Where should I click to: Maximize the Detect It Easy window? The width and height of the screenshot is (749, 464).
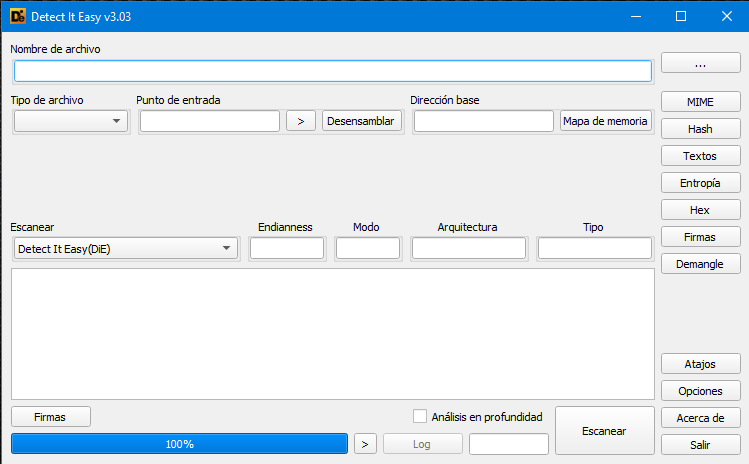coord(681,16)
